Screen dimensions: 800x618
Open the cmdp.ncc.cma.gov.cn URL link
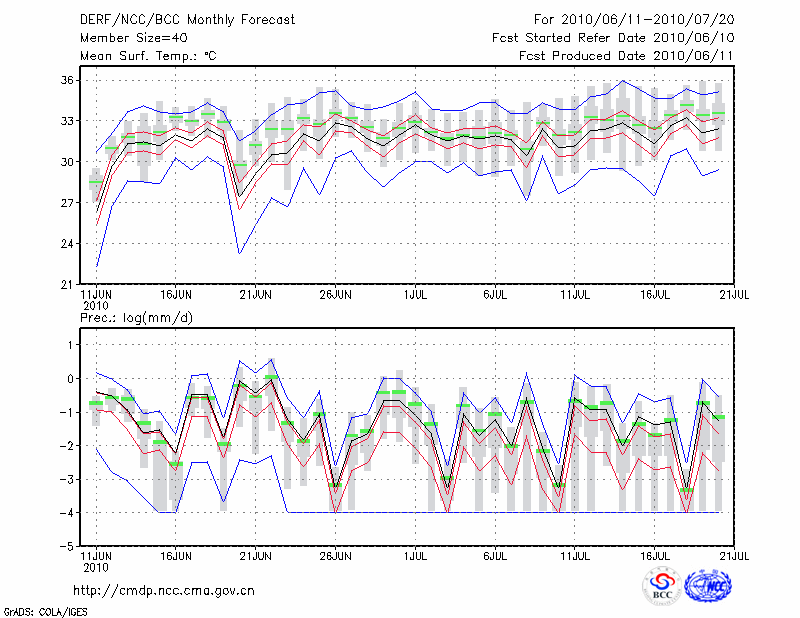[164, 590]
